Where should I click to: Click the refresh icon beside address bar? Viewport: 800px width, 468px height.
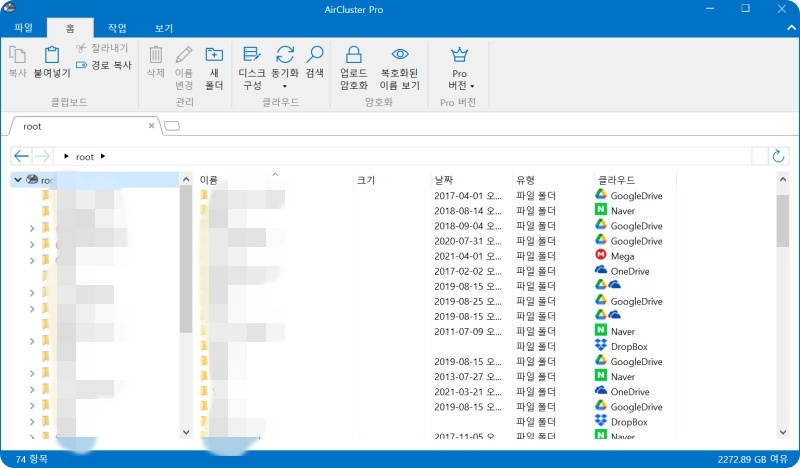pos(778,156)
